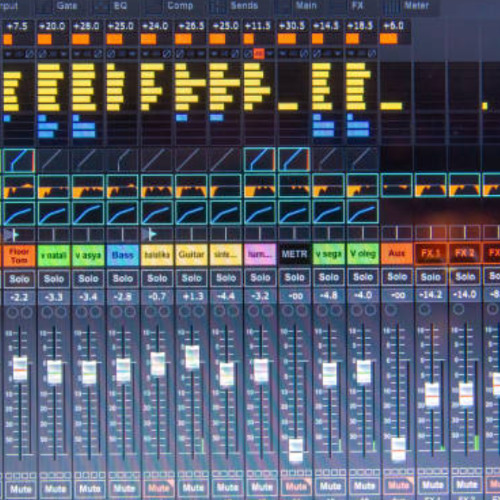
Task: Toggle Solo on the Bass channel
Action: click(x=123, y=279)
